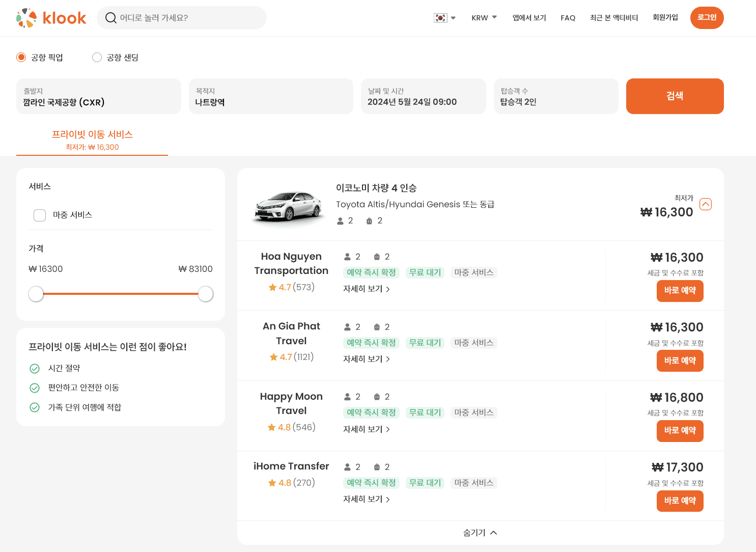
Task: Click the collapse arrow icon beside ₩16,300
Action: pos(705,204)
